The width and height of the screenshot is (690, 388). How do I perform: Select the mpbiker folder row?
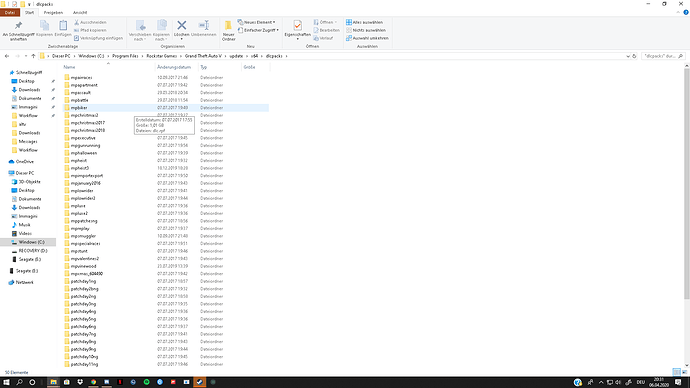click(165, 107)
